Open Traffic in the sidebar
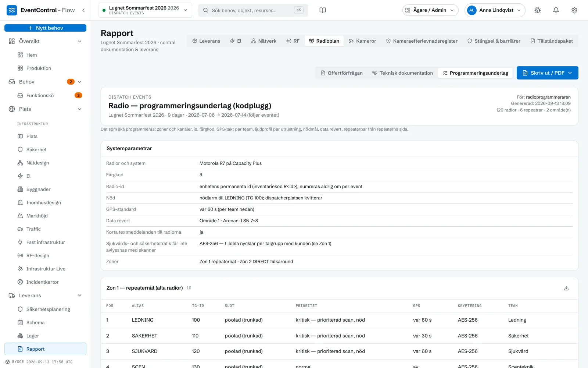 (45, 229)
